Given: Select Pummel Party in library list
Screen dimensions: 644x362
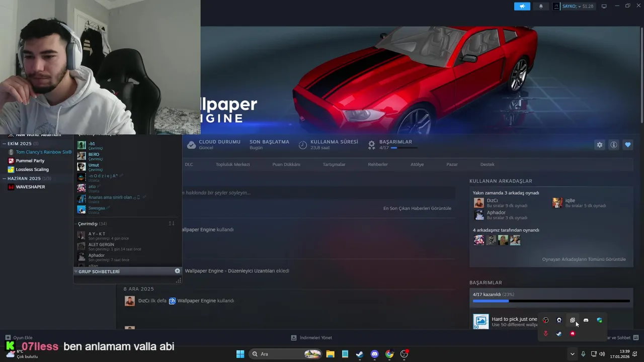Looking at the screenshot, I should tap(30, 161).
